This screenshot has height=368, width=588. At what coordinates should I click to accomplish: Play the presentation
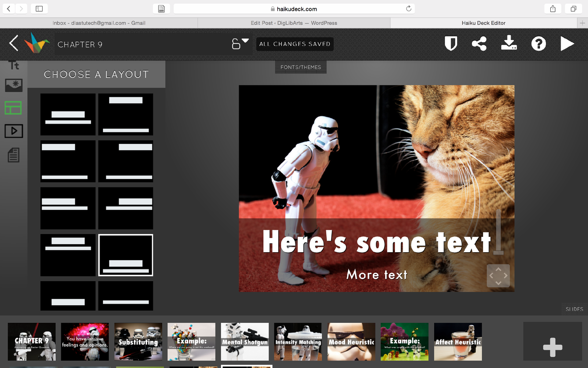[567, 44]
